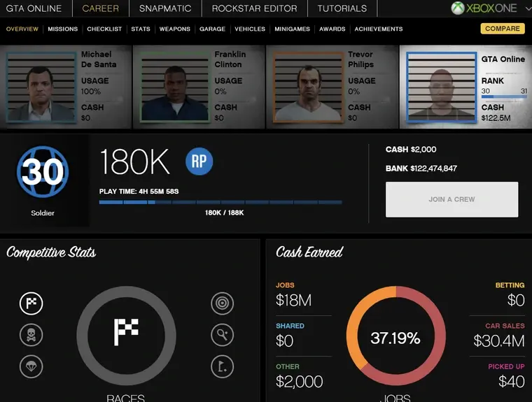Click the Join a Crew button
The height and width of the screenshot is (402, 532).
[x=451, y=199]
